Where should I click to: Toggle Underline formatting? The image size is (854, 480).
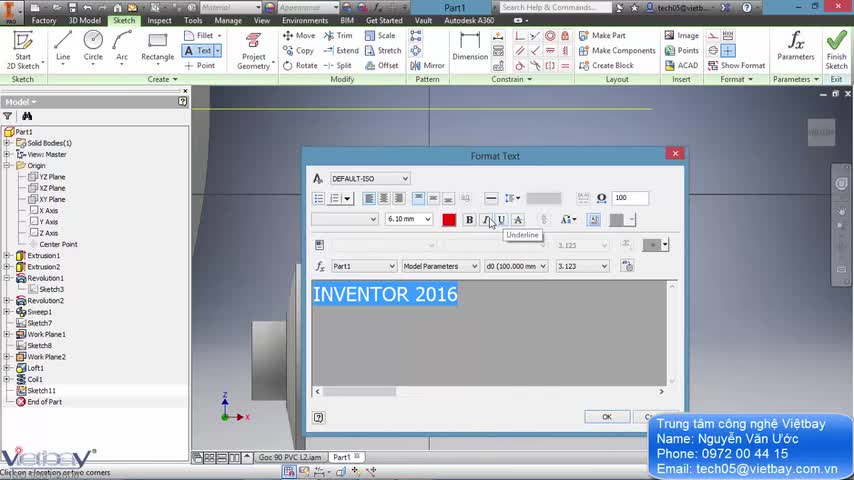501,220
